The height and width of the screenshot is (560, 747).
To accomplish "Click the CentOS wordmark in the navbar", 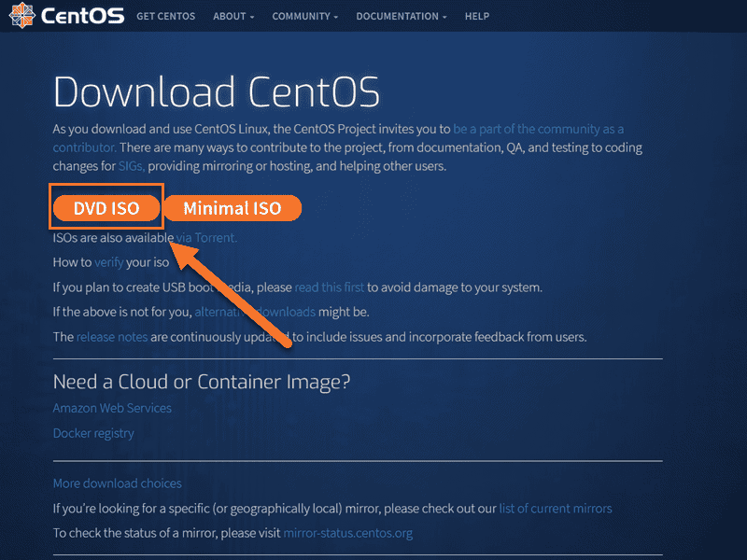I will coord(82,16).
